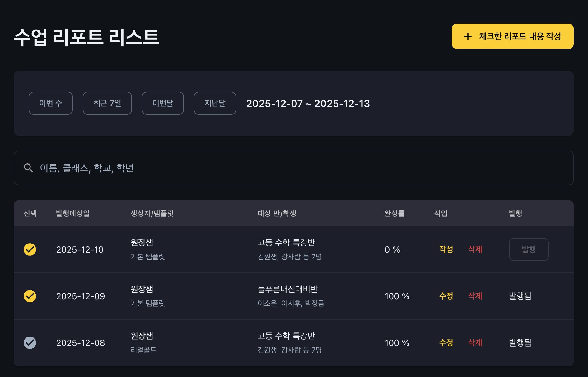
Task: Select the 이번달 date filter
Action: click(163, 103)
